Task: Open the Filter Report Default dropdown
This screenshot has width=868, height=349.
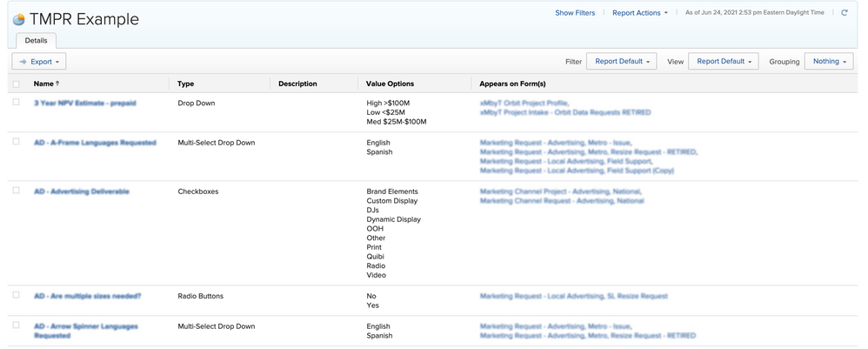Action: (x=621, y=62)
